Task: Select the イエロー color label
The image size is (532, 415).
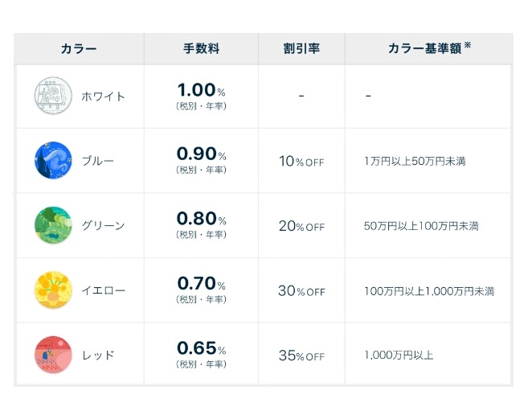Action: 103,290
